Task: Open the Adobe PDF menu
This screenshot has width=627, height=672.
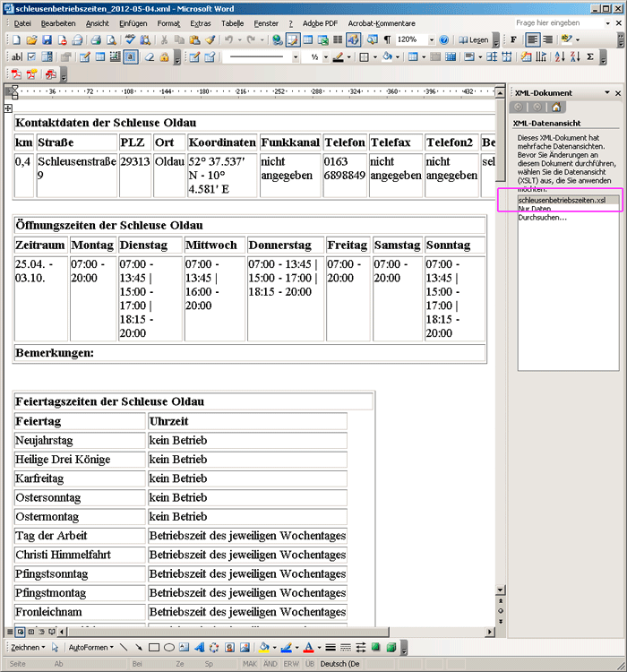Action: (x=320, y=23)
